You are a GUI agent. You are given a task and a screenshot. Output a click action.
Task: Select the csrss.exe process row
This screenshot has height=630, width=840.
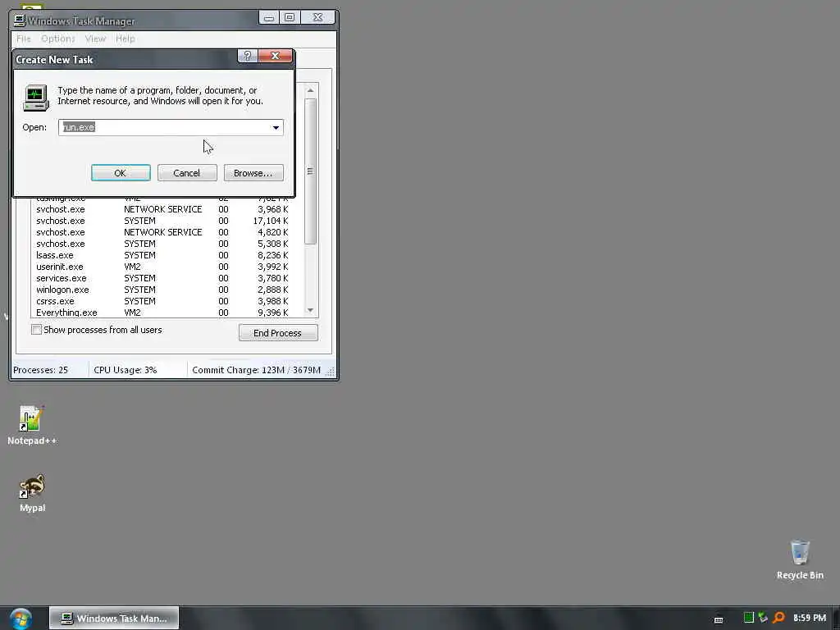click(163, 301)
